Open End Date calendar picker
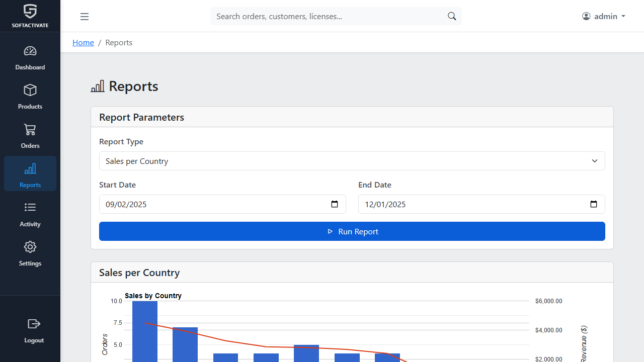Image resolution: width=644 pixels, height=362 pixels. point(594,204)
